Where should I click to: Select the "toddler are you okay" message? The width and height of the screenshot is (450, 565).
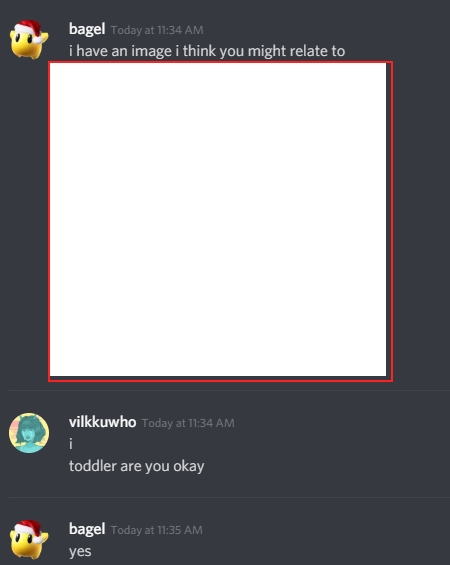click(x=137, y=466)
